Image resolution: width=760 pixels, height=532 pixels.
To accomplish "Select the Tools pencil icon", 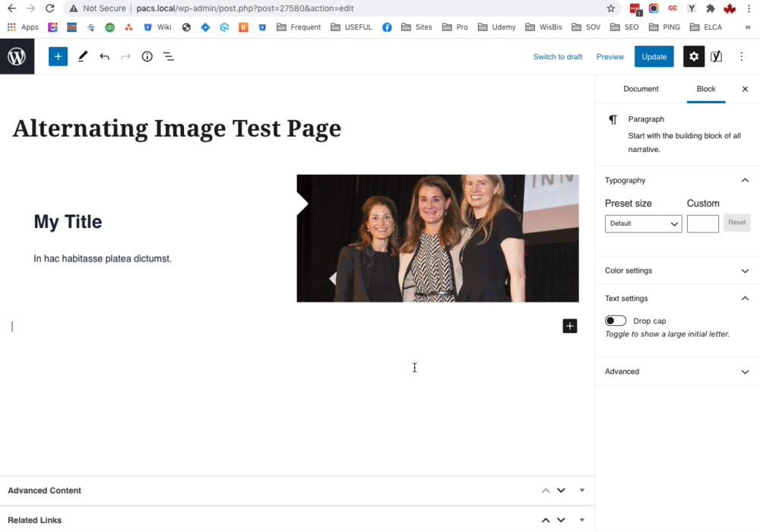I will point(82,57).
